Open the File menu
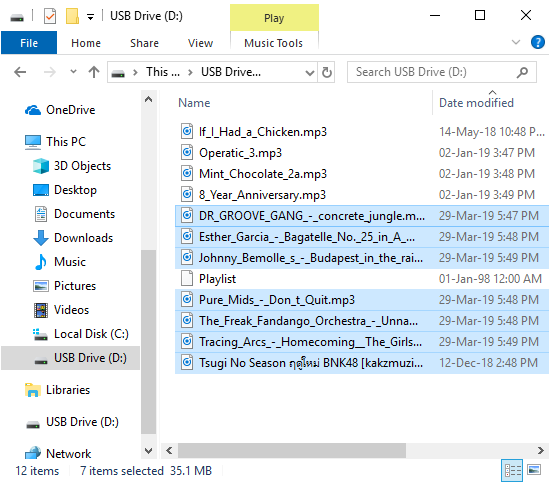 tap(29, 43)
